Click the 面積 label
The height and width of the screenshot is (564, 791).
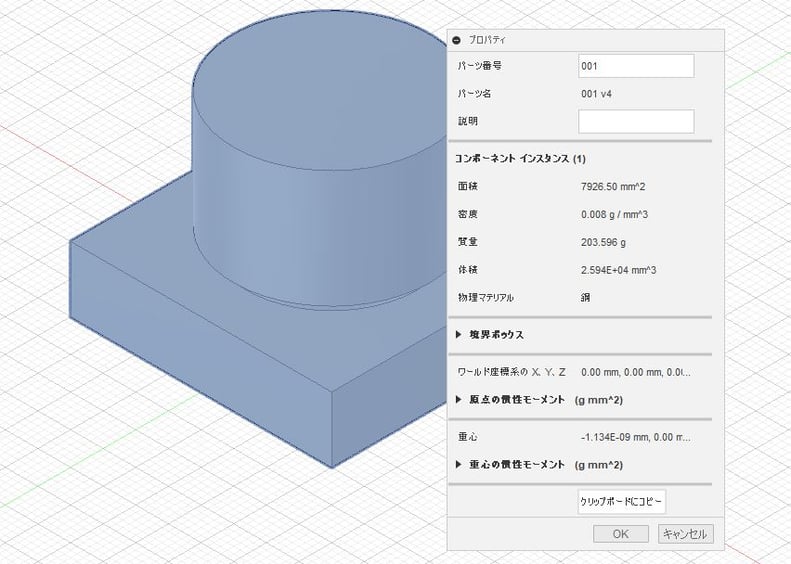tap(468, 187)
